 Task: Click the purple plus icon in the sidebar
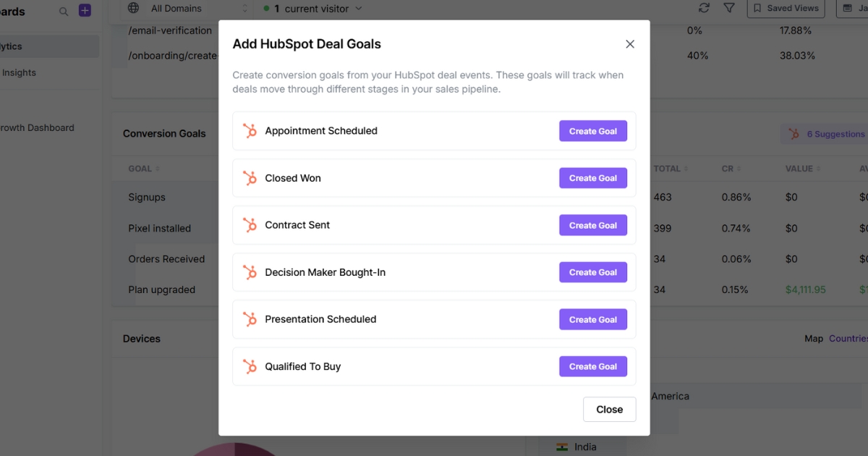(85, 10)
